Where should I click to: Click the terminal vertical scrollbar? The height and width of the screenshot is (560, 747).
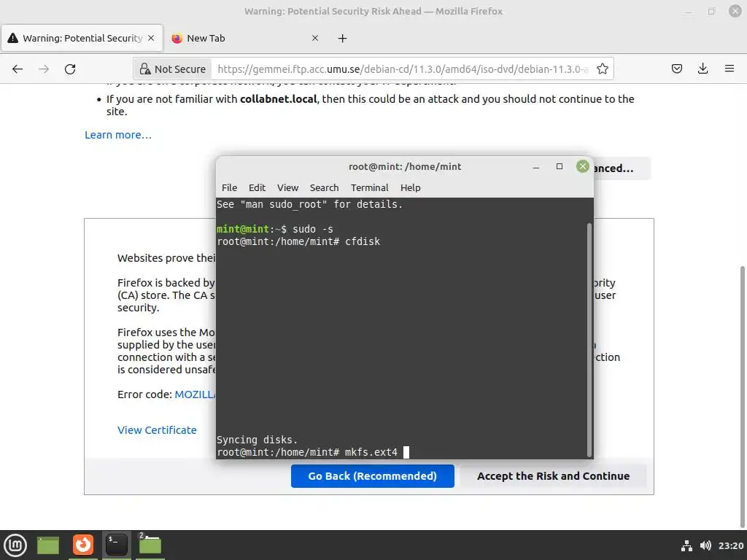589,340
